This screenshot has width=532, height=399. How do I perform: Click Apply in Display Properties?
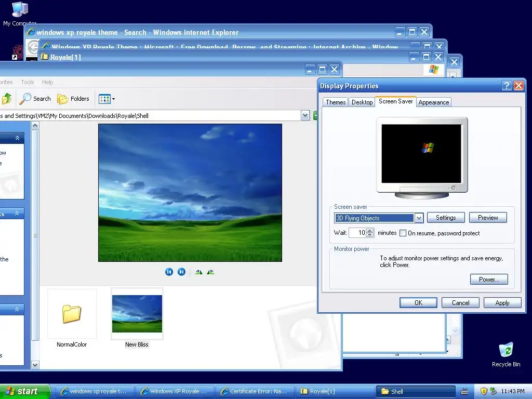(x=502, y=303)
